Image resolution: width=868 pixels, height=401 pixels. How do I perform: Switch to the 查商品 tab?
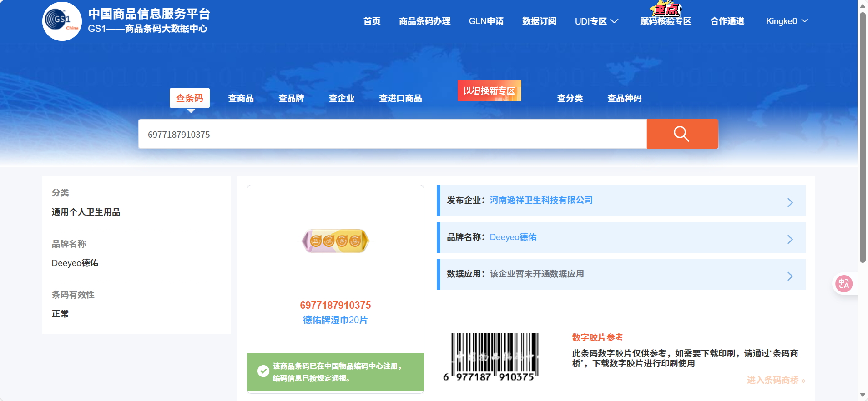tap(241, 98)
